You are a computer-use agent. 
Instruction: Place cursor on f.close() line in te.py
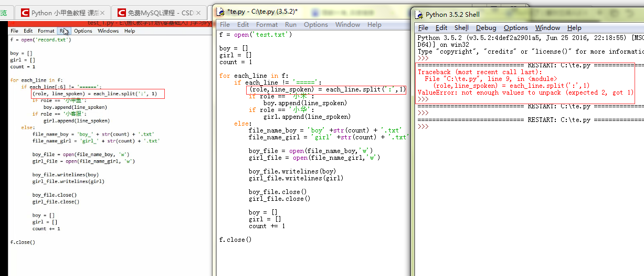(235, 240)
